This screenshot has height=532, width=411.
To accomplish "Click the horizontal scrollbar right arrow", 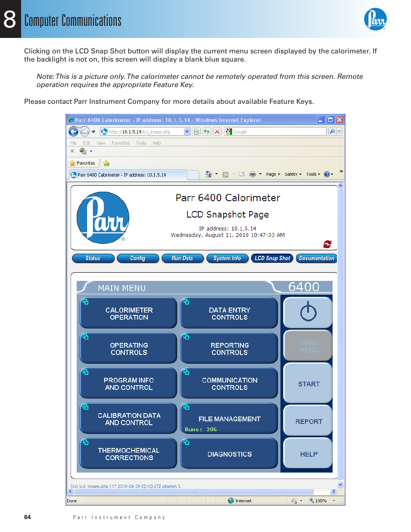I will click(333, 492).
